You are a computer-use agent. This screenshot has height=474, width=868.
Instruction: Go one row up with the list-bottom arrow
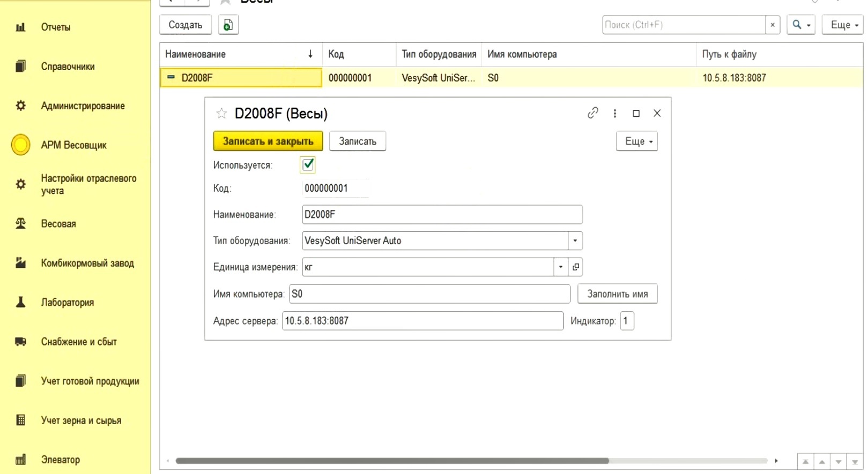(x=822, y=462)
